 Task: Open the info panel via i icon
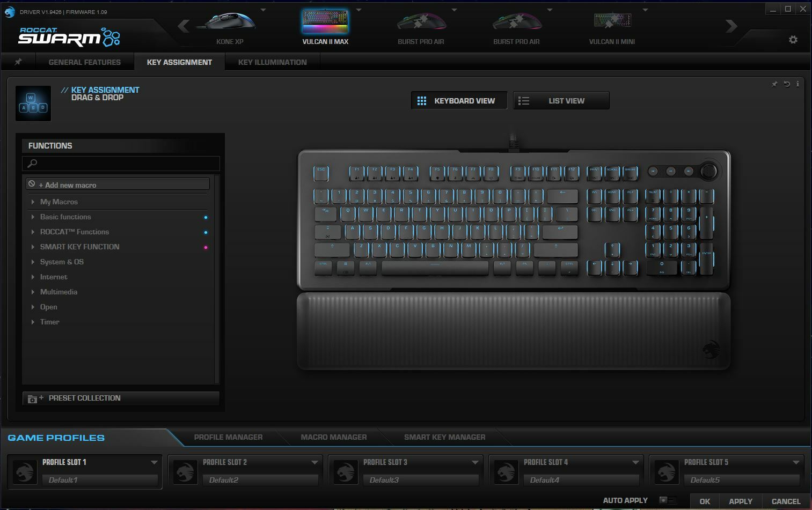[798, 84]
